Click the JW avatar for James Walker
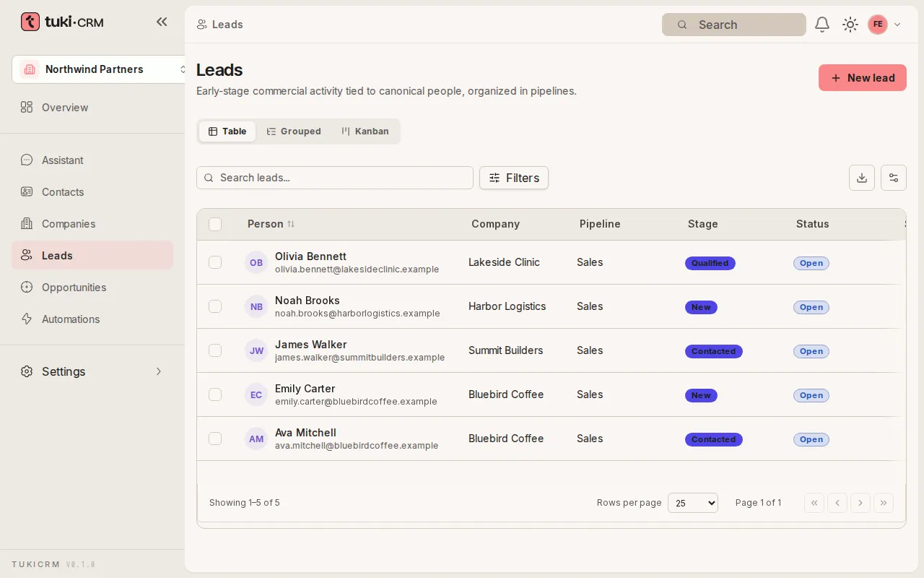This screenshot has height=578, width=924. [x=256, y=350]
